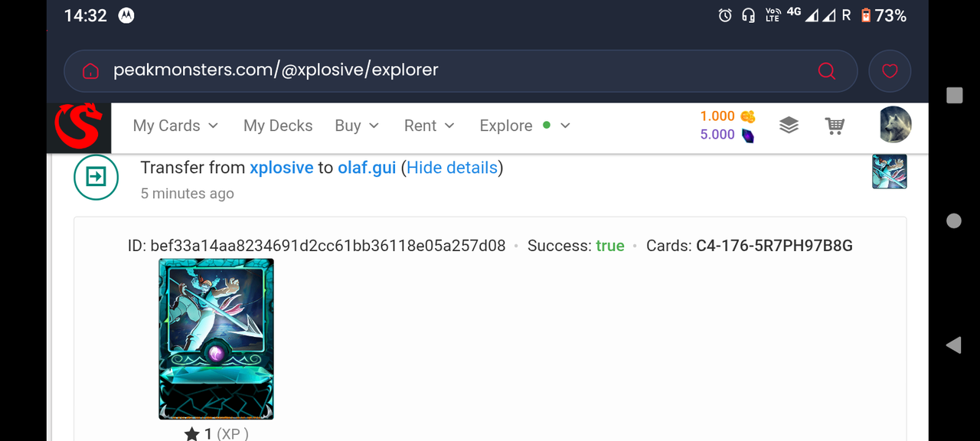Click the card ID C4-176-5R7PH97B8G

774,246
